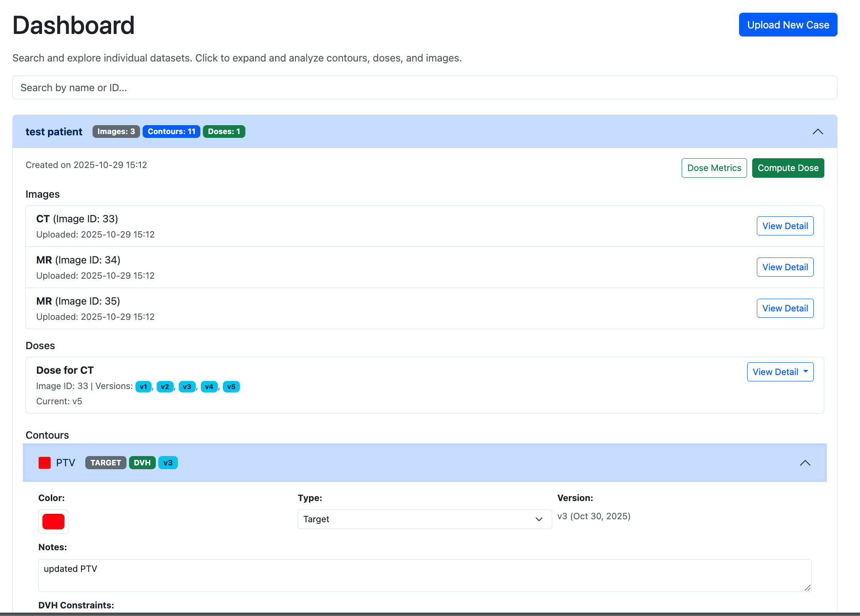The image size is (860, 616).
Task: Open the PTV color picker swatch
Action: (x=53, y=521)
